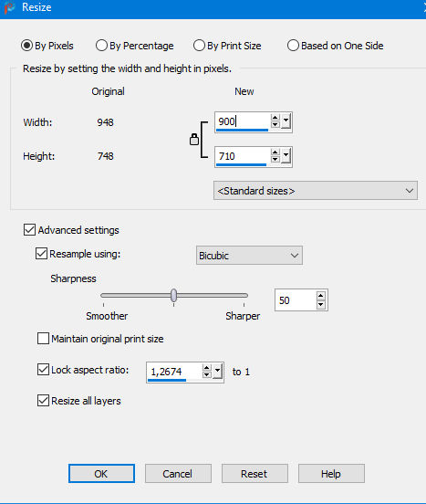Viewport: 426px width, 504px height.
Task: Increase sharpness value with up arrow
Action: (x=320, y=296)
